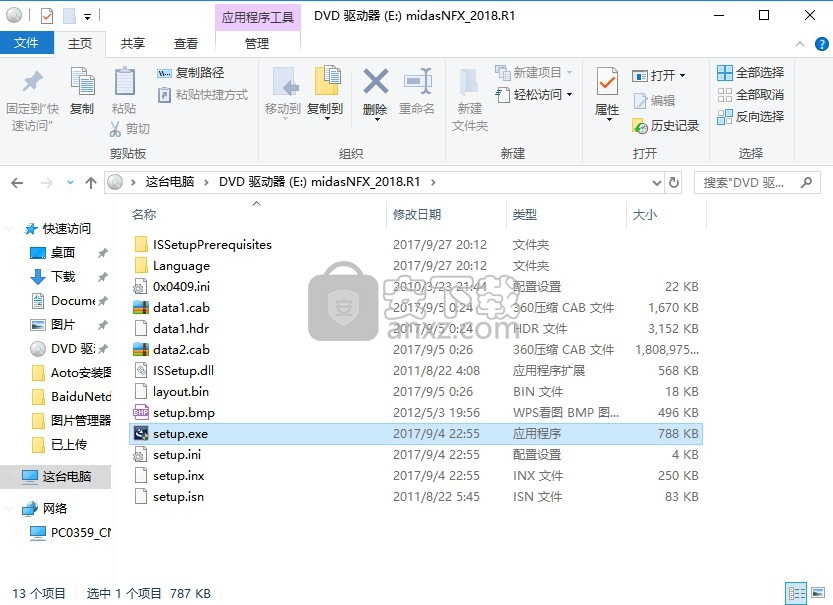This screenshot has width=833, height=605.
Task: Click the Cut scissors option
Action: (x=130, y=129)
